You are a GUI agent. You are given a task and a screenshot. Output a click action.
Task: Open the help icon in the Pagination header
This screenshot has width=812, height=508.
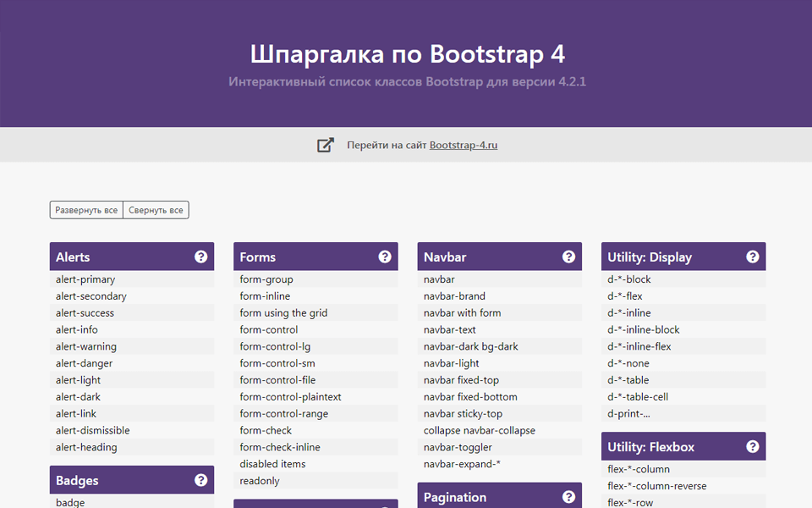coord(568,497)
